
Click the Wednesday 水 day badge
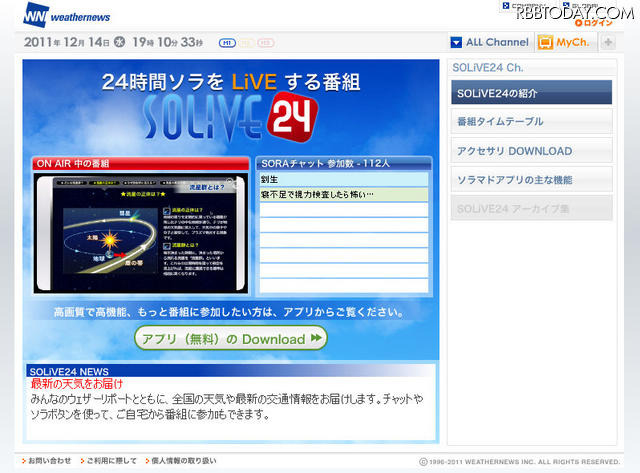[x=119, y=42]
